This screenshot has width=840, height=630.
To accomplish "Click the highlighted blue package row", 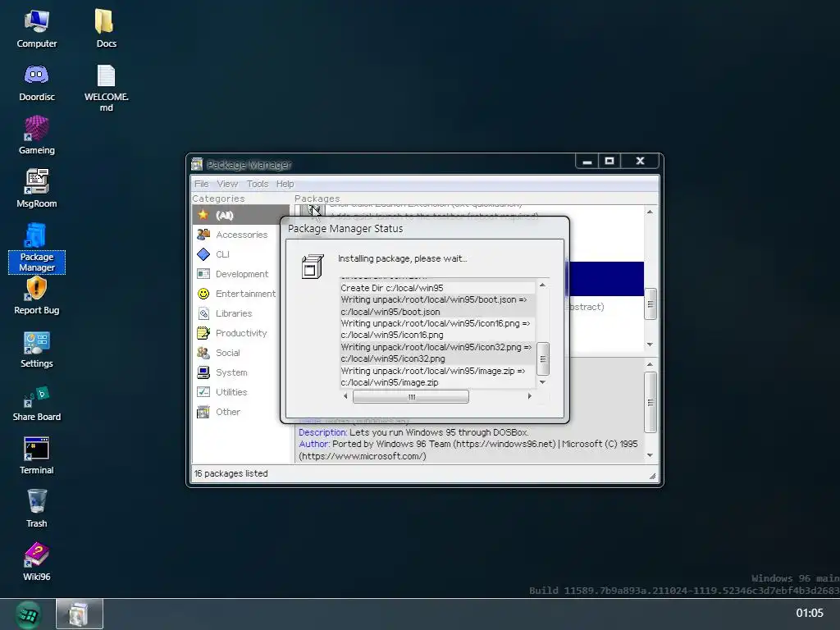I will 605,279.
